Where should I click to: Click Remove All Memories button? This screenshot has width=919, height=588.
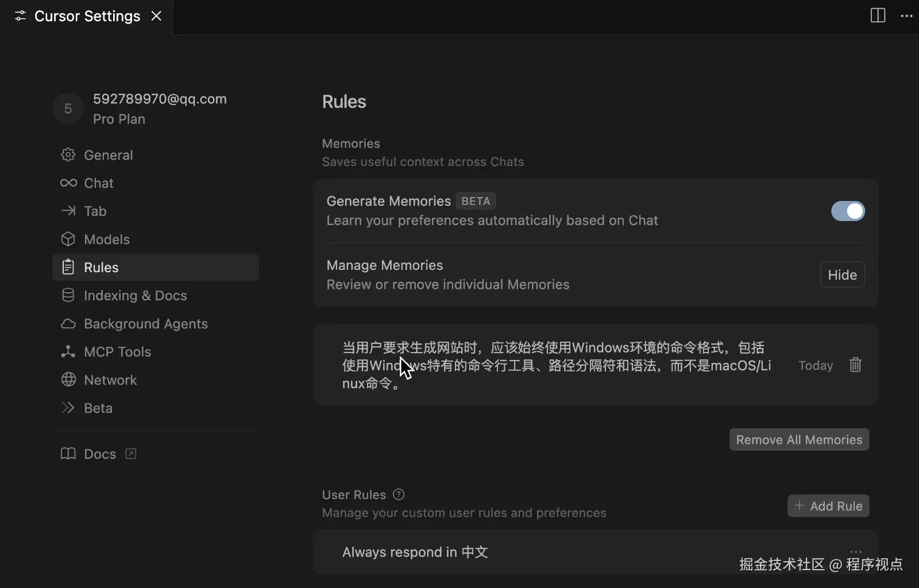(799, 440)
